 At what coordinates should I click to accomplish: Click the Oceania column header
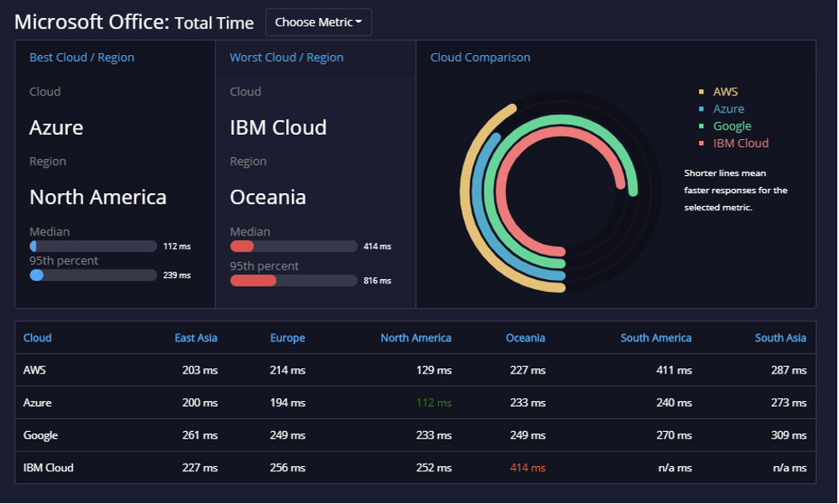(526, 338)
